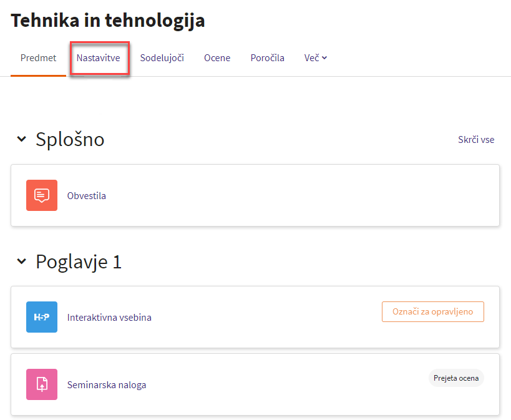Open the Interaktivna vsebina activity link
The height and width of the screenshot is (420, 511).
(x=109, y=317)
